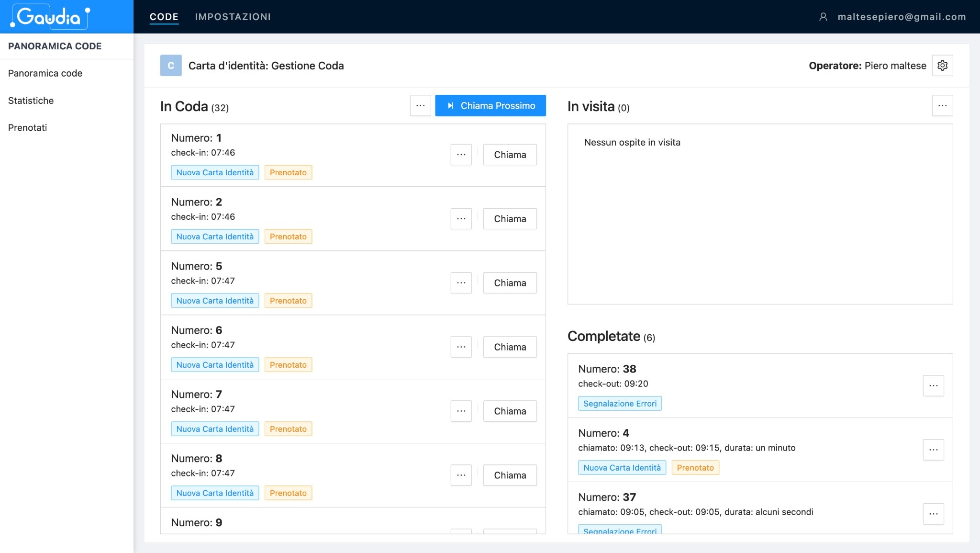This screenshot has width=980, height=553.
Task: Open the options menu for queue number 1
Action: pyautogui.click(x=461, y=154)
